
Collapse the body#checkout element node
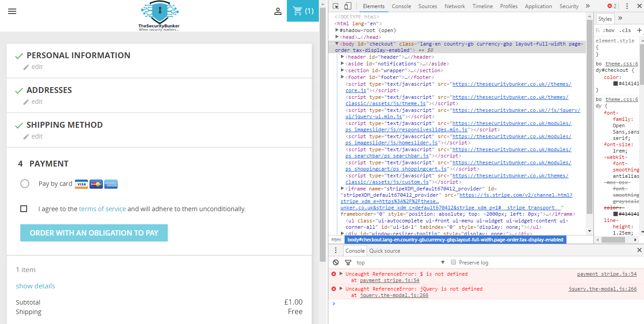pyautogui.click(x=337, y=44)
